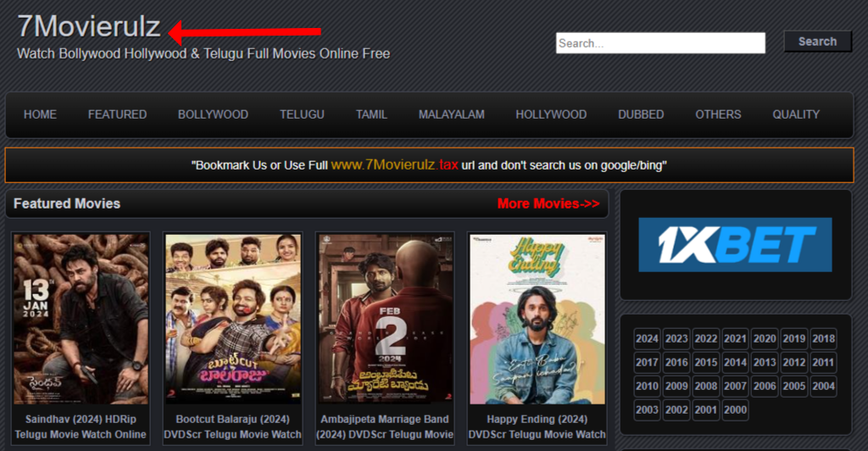The height and width of the screenshot is (451, 868).
Task: Open the Happy Ending movie poster
Action: 537,319
